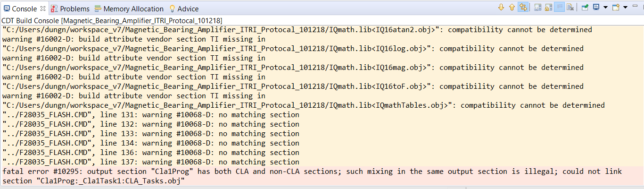
Task: Click the Copy Build Log icon
Action: [x=537, y=7]
